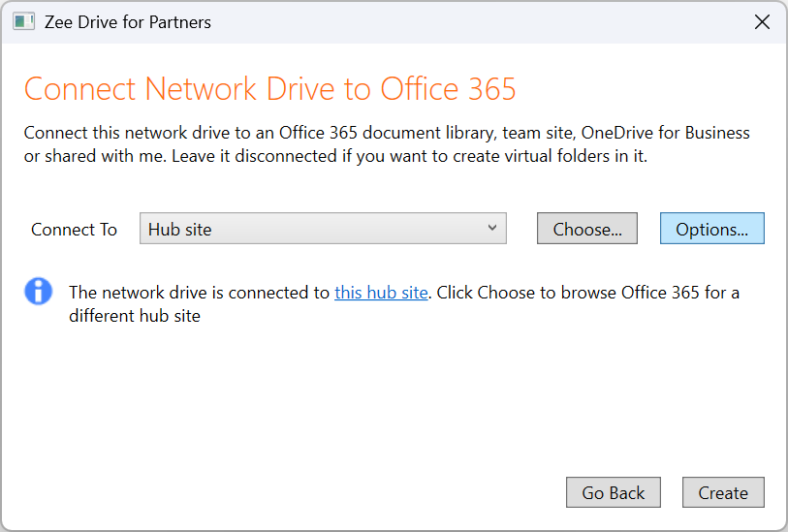Click the first line of the description paragraph
Image resolution: width=788 pixels, height=532 pixels.
[x=386, y=133]
